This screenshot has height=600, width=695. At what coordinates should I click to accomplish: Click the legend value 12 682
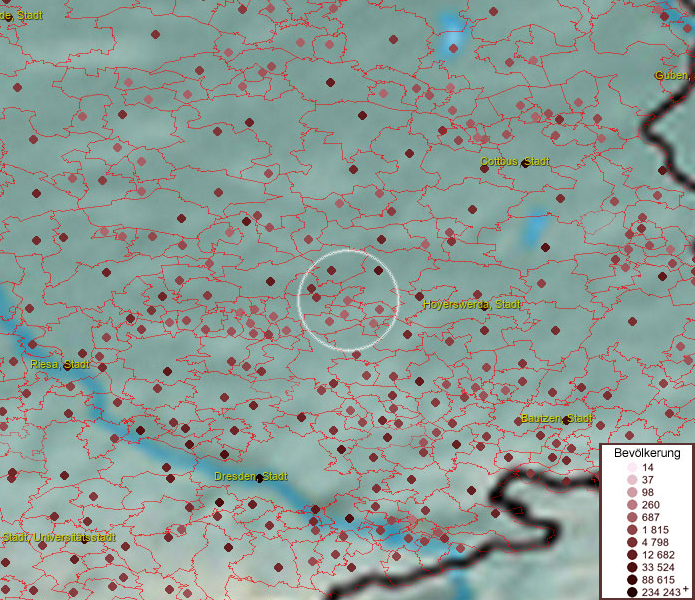click(x=658, y=555)
